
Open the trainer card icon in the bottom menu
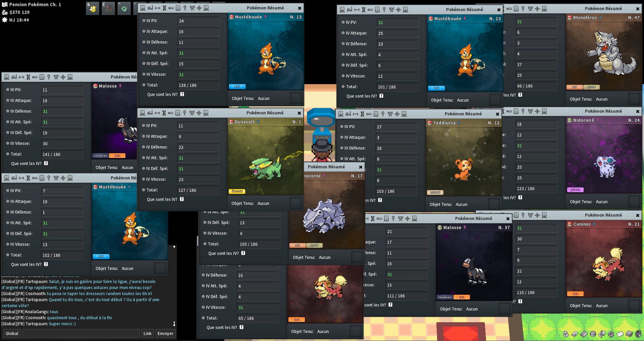(x=575, y=334)
